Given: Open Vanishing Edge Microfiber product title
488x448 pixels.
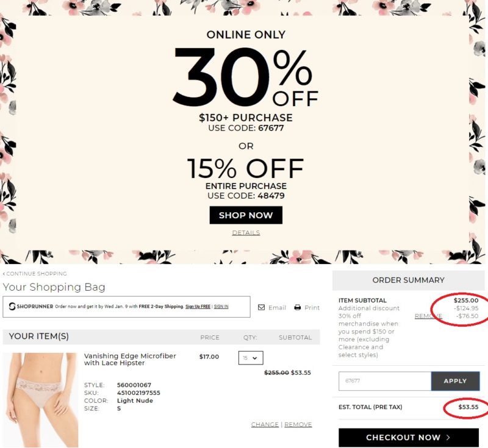Looking at the screenshot, I should [x=130, y=360].
